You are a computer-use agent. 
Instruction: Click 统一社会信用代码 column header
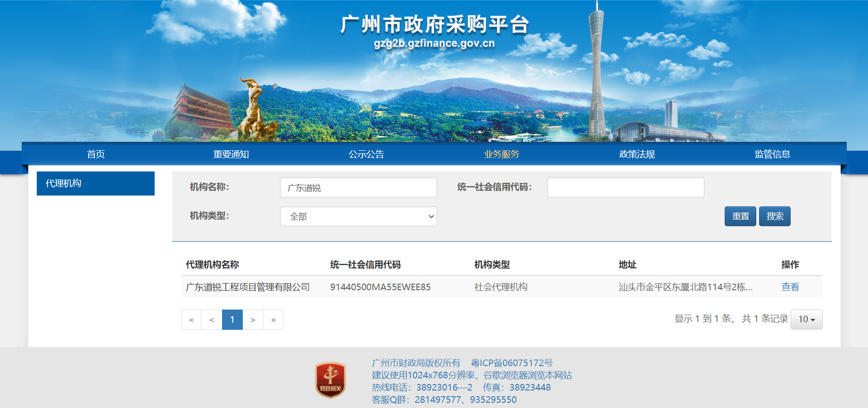click(x=365, y=265)
